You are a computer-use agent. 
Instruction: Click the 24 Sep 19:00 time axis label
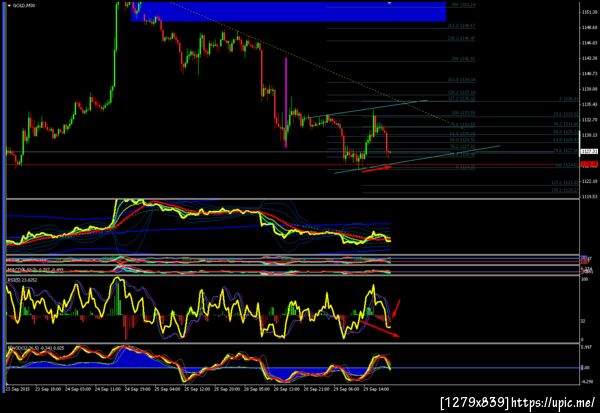click(138, 389)
